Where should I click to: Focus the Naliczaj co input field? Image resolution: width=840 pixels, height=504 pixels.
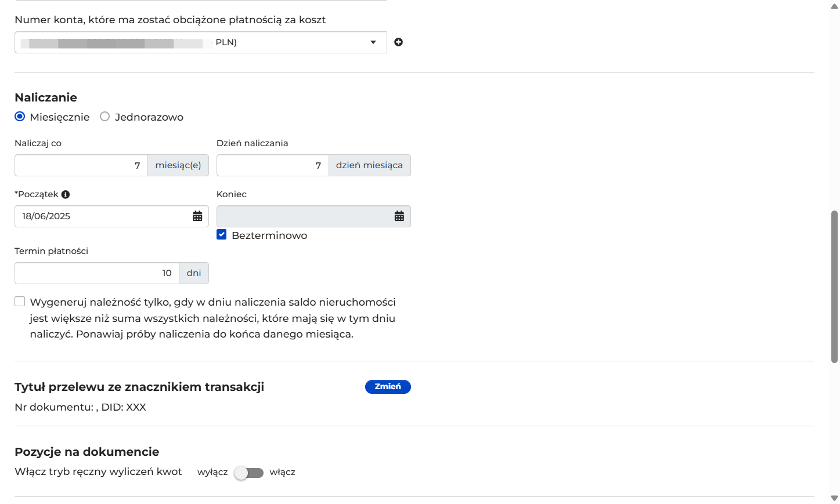pyautogui.click(x=81, y=165)
